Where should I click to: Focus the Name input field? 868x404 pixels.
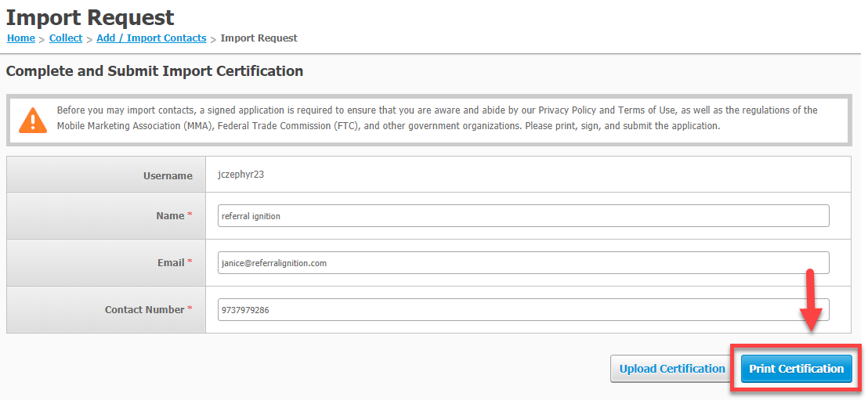point(523,216)
